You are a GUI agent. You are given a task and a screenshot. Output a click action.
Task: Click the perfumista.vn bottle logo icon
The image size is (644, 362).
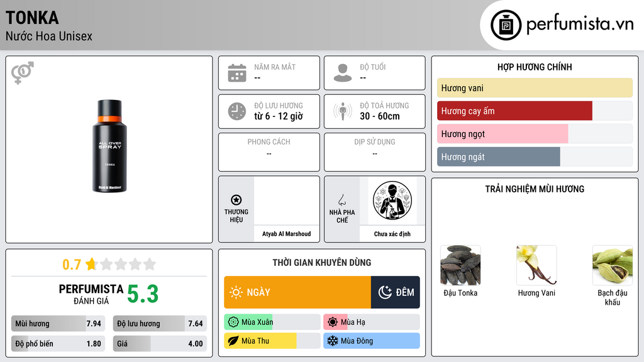point(506,25)
